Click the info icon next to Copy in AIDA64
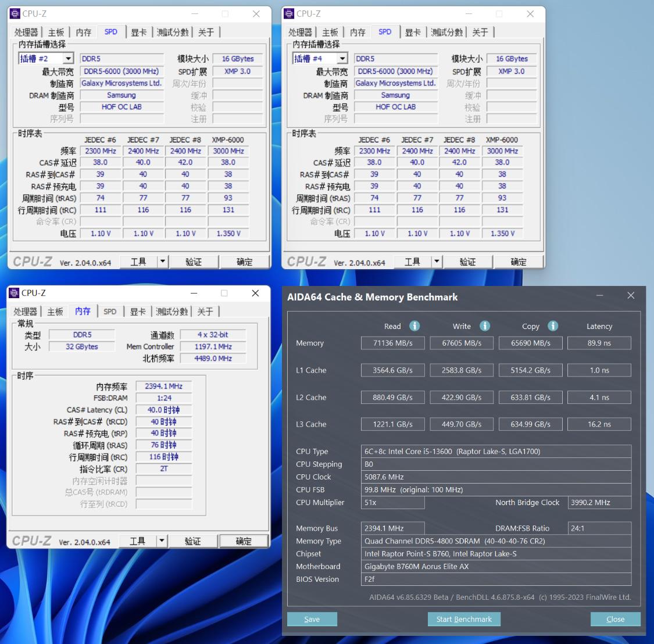The height and width of the screenshot is (644, 654). 552,326
